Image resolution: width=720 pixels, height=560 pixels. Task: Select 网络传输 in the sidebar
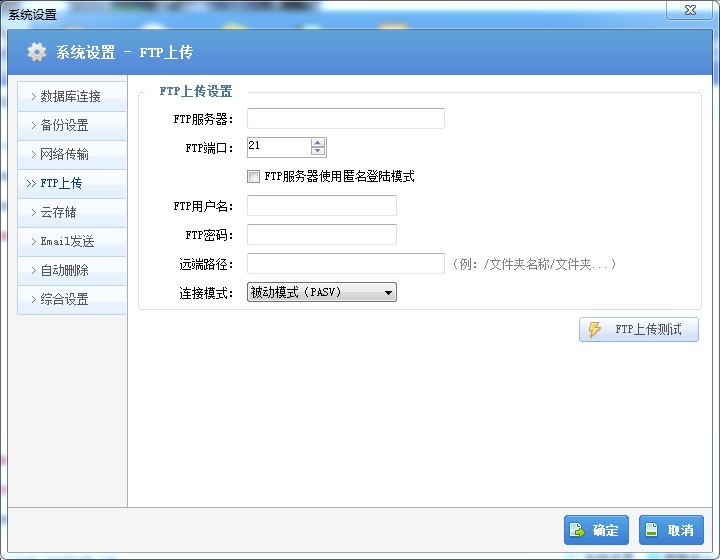pos(72,154)
